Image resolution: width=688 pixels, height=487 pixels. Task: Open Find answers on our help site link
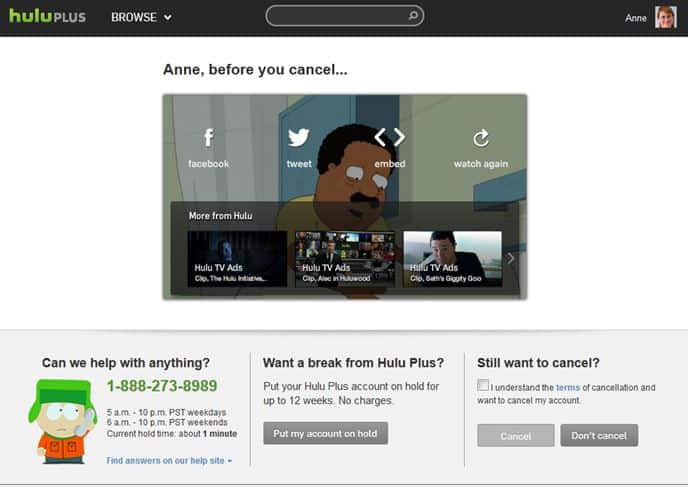[x=169, y=461]
